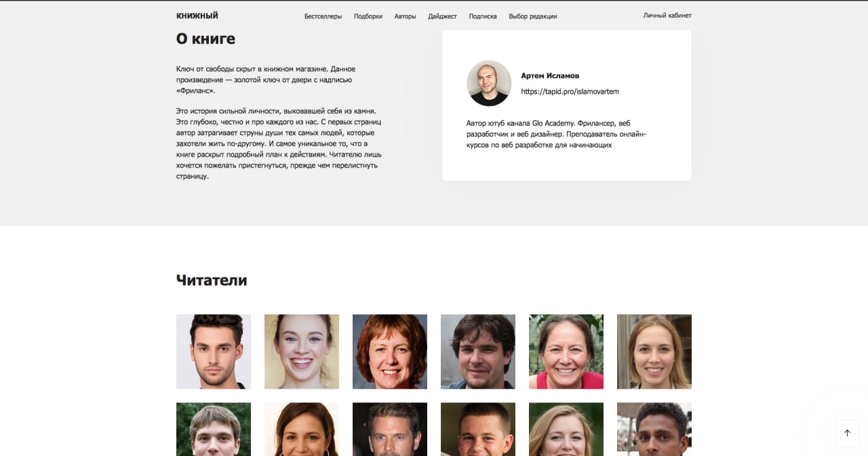Click the smiling woman on beige background photo
The height and width of the screenshot is (456, 868).
click(x=302, y=351)
